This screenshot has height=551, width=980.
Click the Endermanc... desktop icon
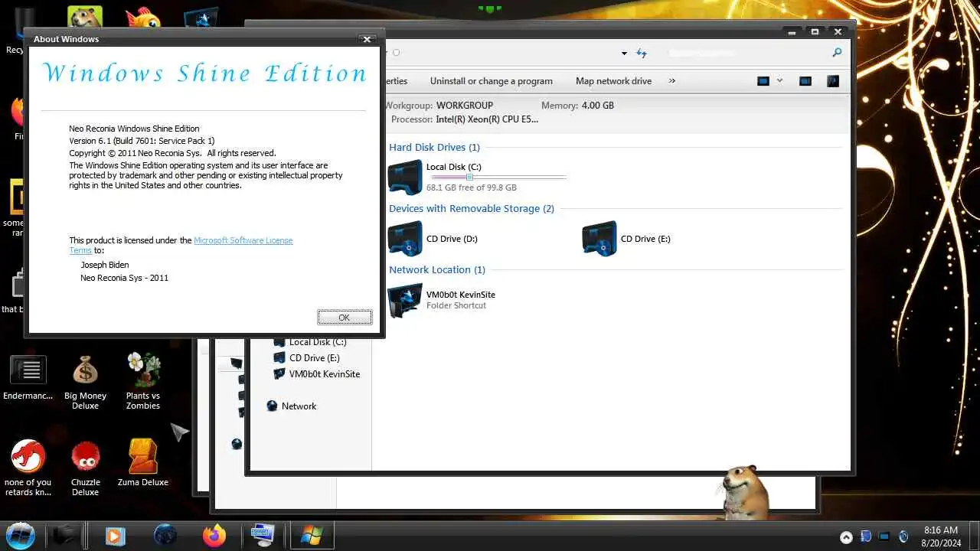28,378
